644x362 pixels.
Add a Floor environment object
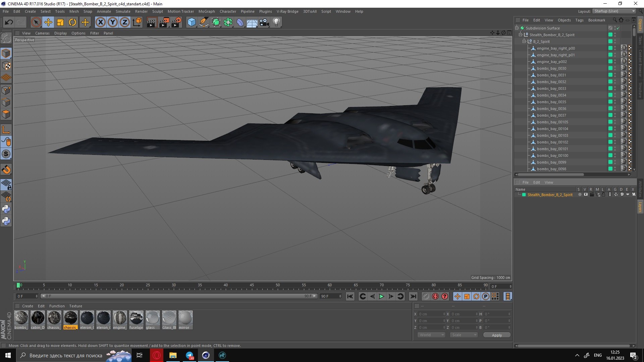pyautogui.click(x=252, y=22)
